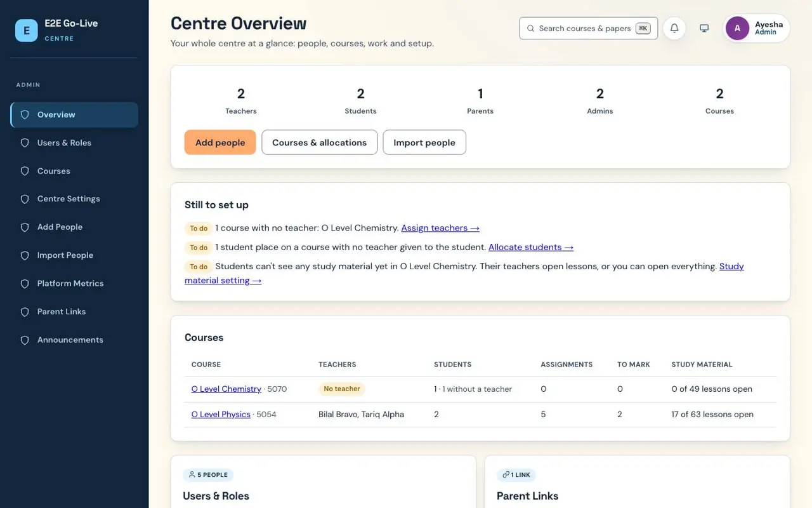Click the TO MARK column header
The height and width of the screenshot is (508, 812).
(634, 364)
